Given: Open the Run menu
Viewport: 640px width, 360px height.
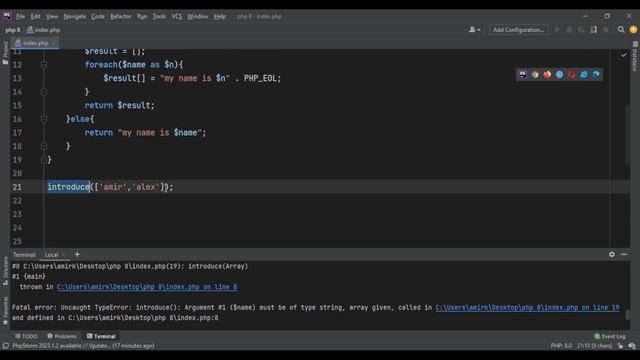Looking at the screenshot, I should point(142,16).
